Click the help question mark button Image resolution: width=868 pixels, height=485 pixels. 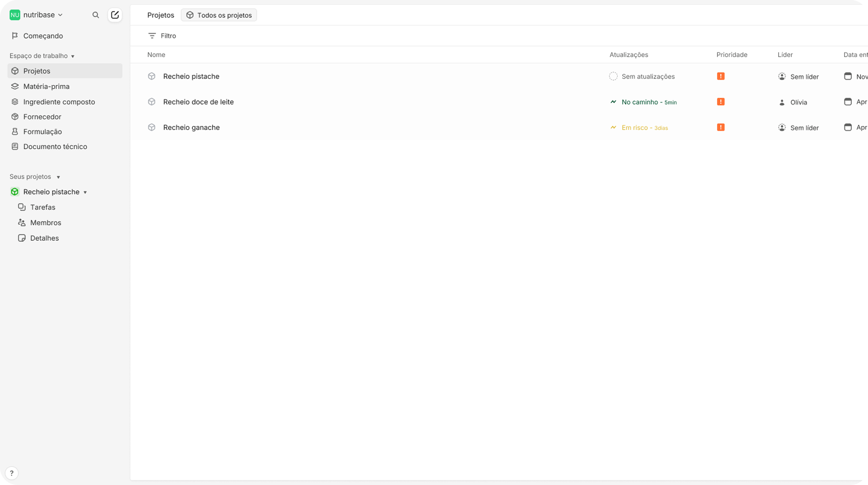pyautogui.click(x=12, y=473)
